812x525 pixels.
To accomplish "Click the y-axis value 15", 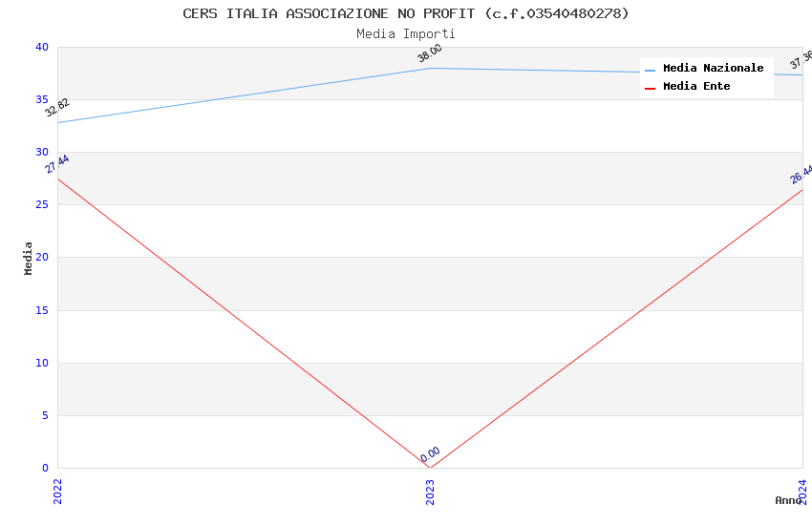I will coord(42,310).
